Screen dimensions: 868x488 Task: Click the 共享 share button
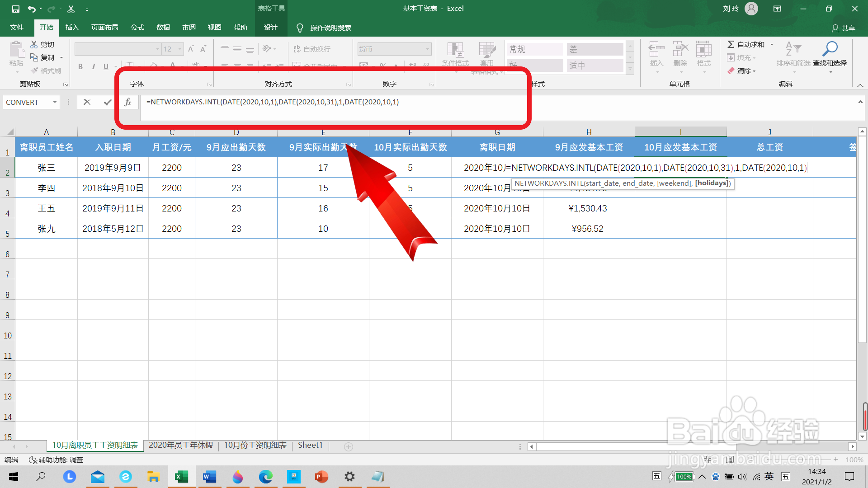(843, 28)
